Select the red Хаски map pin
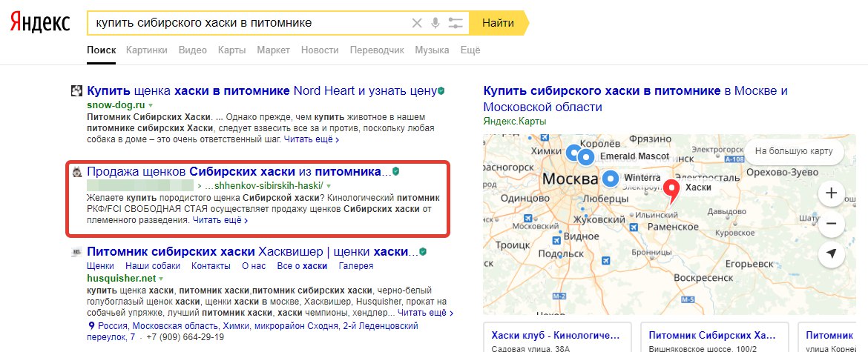 point(672,193)
